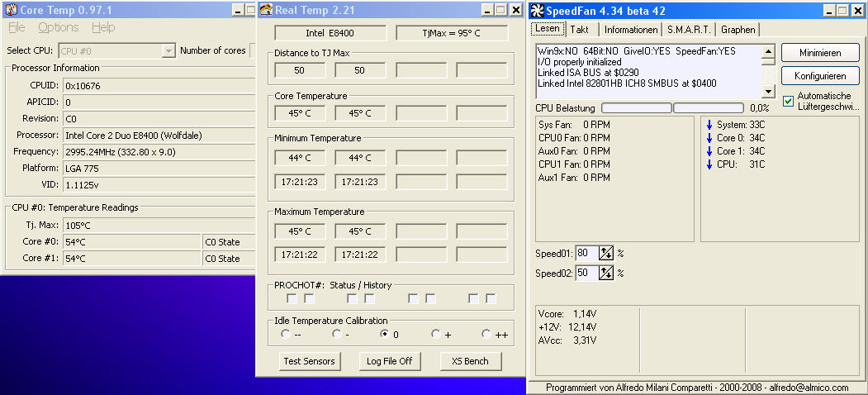This screenshot has width=868, height=395.
Task: Open the File menu in Core Temp
Action: click(17, 27)
